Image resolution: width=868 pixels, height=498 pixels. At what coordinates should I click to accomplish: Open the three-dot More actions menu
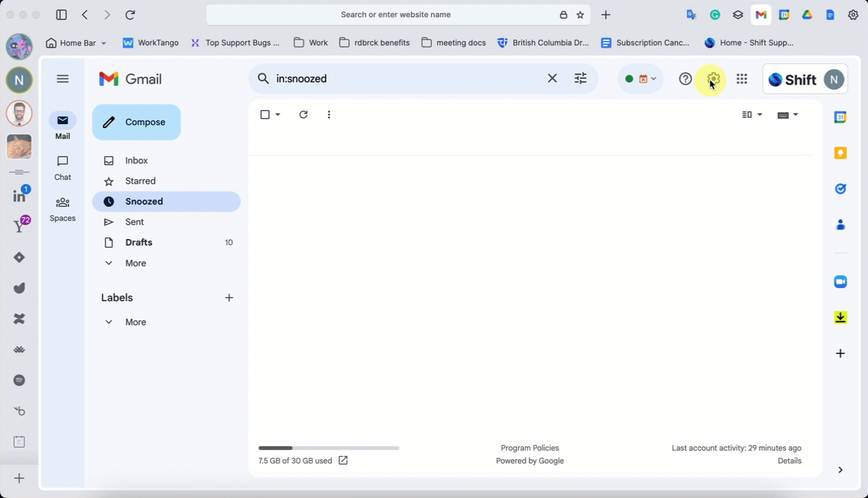(329, 115)
